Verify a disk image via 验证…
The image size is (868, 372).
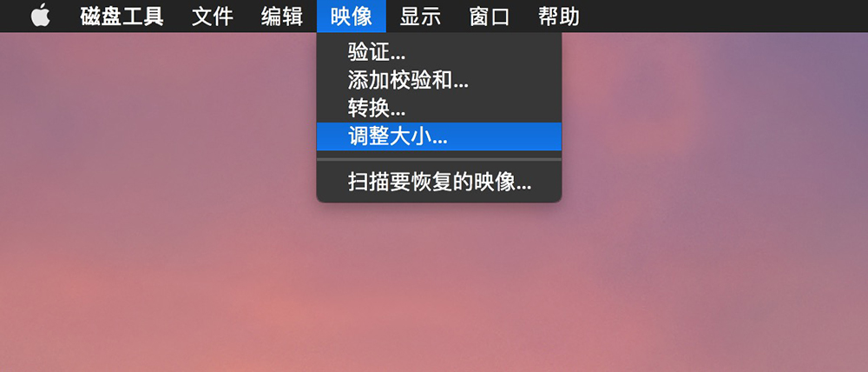pyautogui.click(x=439, y=53)
